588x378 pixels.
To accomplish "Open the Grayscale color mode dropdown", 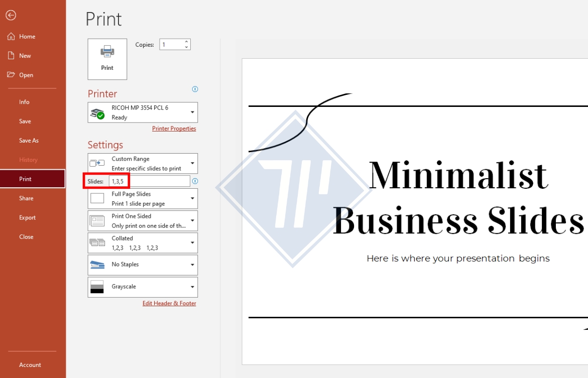I will (192, 287).
